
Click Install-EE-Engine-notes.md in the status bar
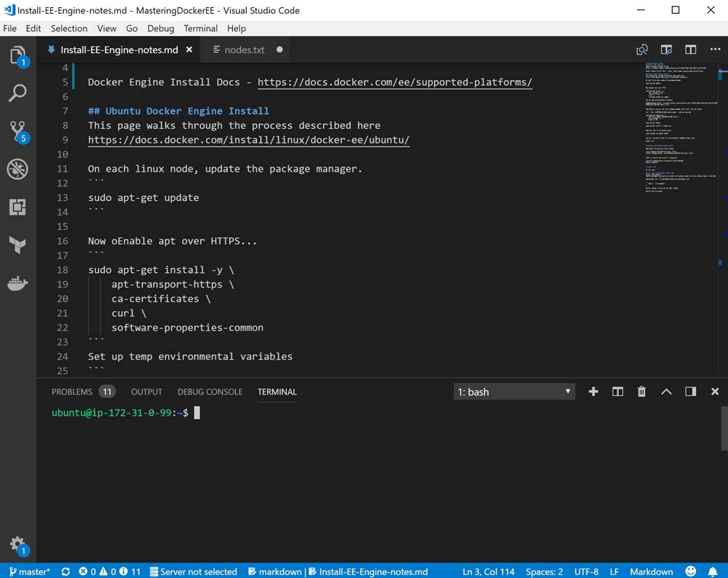pos(368,571)
